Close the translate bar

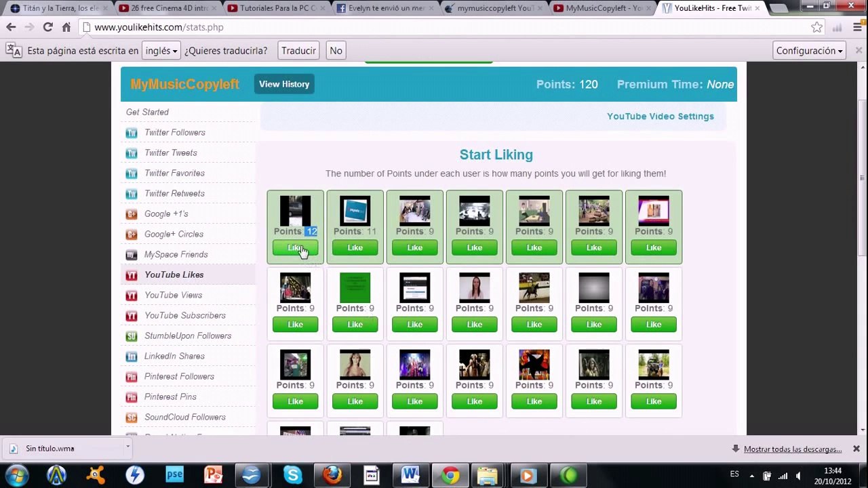coord(859,50)
